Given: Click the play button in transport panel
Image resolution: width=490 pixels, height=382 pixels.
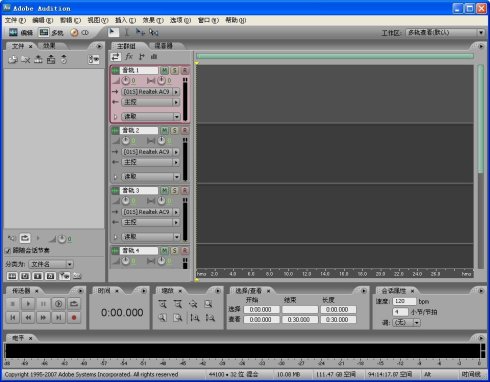Looking at the screenshot, I should coord(28,303).
